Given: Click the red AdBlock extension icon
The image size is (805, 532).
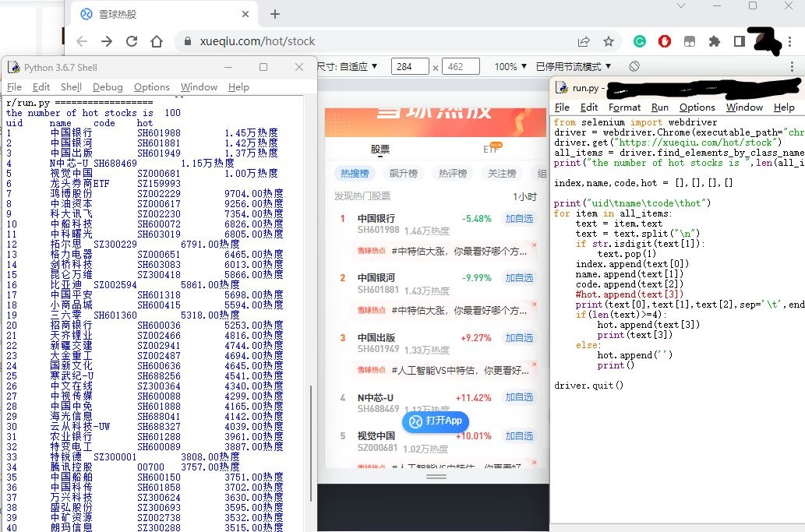Looking at the screenshot, I should 665,43.
